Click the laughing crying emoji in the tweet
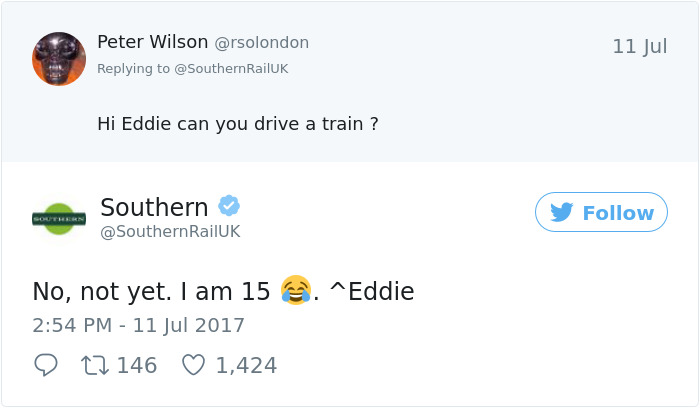Viewport: 700px width, 408px height. [296, 292]
